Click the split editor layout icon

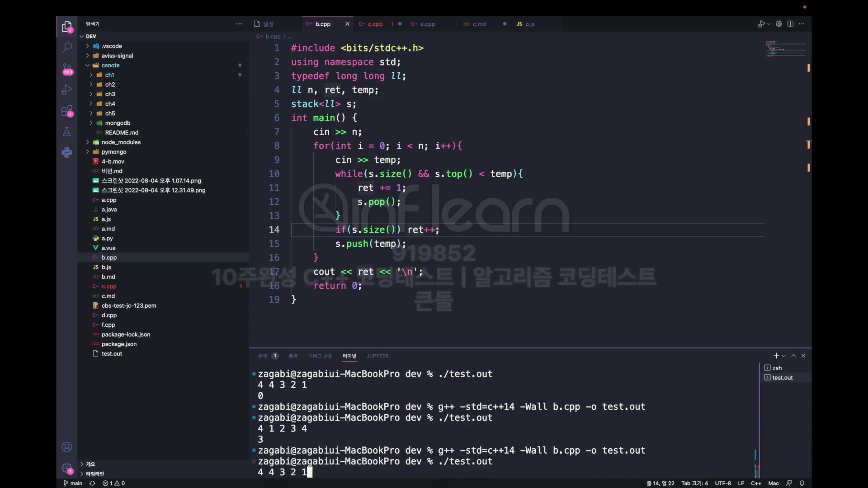coord(790,24)
